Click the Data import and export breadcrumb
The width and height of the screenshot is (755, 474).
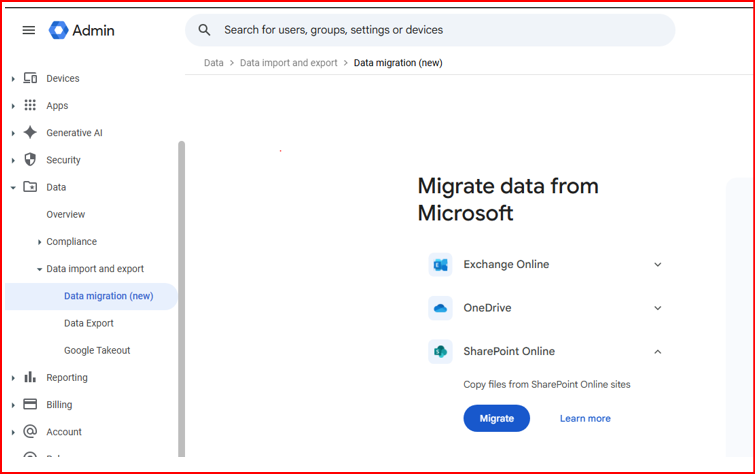point(291,63)
